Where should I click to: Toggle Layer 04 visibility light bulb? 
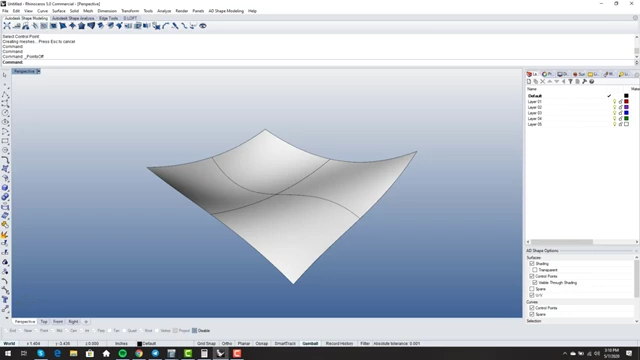click(x=614, y=119)
